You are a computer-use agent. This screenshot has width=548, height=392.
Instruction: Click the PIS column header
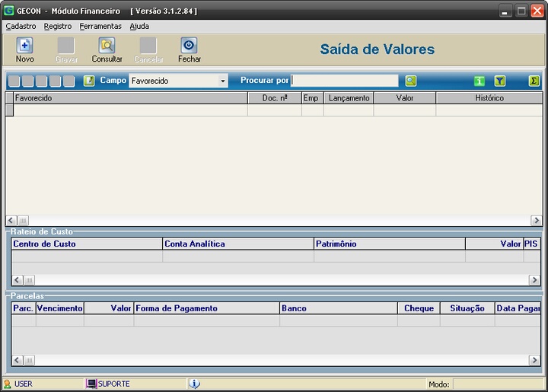click(531, 244)
